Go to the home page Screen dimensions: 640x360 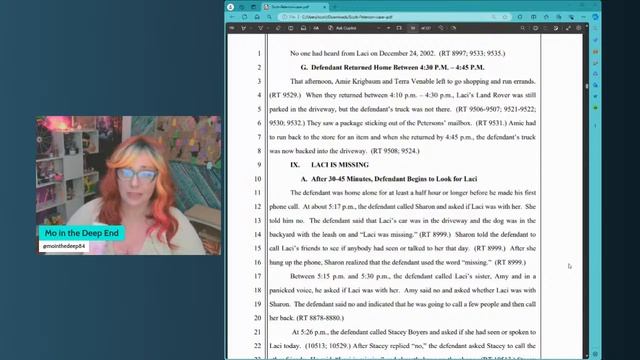(257, 17)
